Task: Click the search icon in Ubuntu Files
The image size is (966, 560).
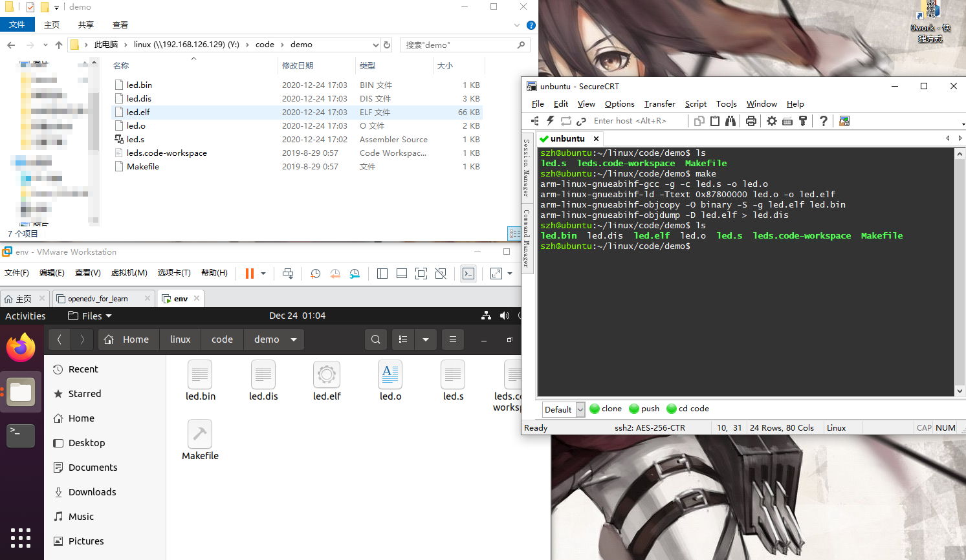Action: point(376,339)
